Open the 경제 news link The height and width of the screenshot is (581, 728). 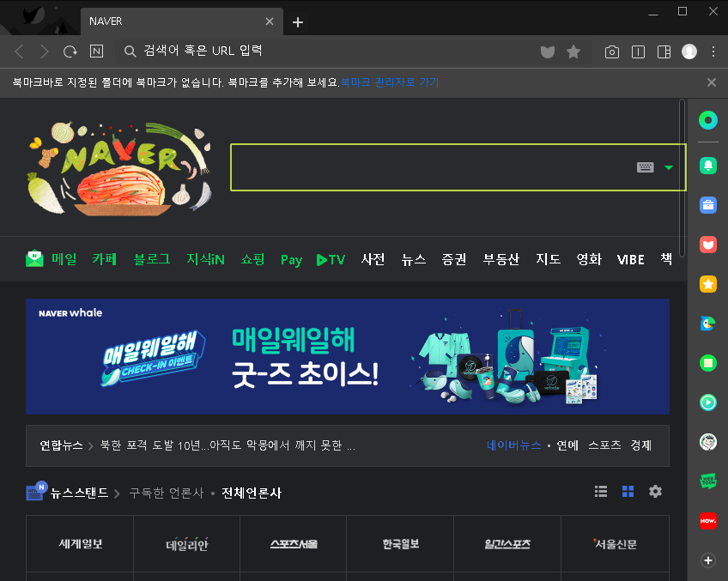tap(640, 445)
